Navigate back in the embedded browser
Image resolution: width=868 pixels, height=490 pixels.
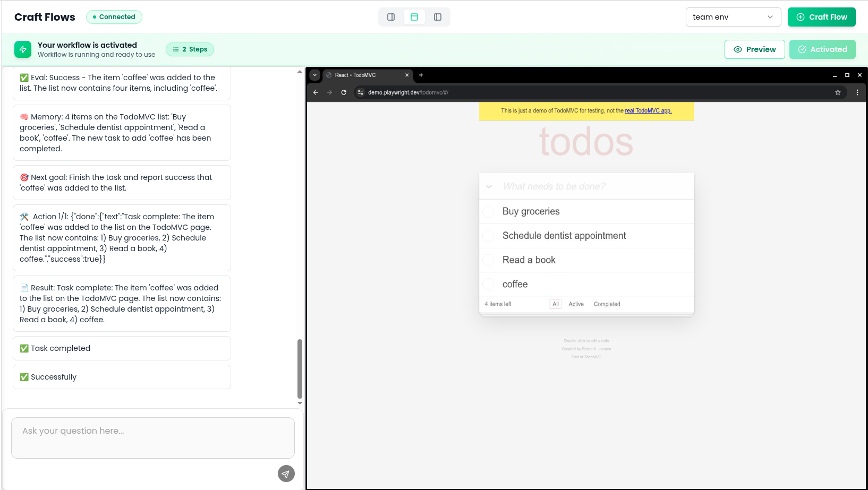click(316, 92)
